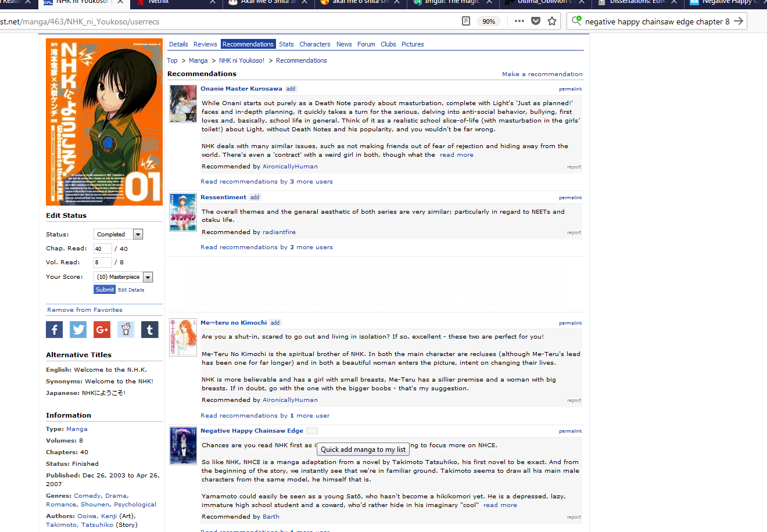
Task: Share on Tumblr icon
Action: 149,330
